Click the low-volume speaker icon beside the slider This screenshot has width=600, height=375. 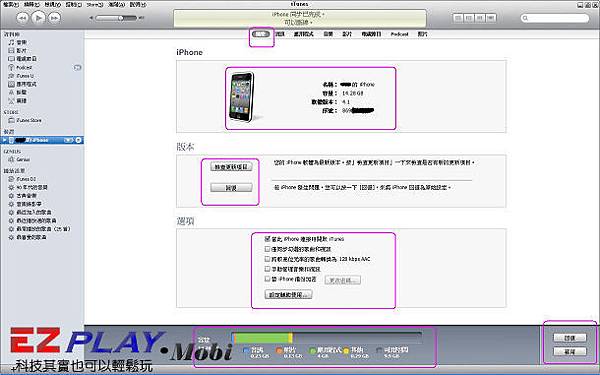point(91,18)
